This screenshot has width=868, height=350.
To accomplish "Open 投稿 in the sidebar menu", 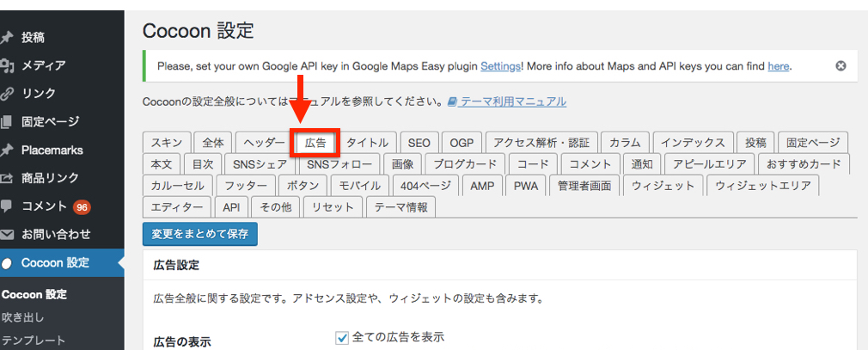I will [x=34, y=38].
